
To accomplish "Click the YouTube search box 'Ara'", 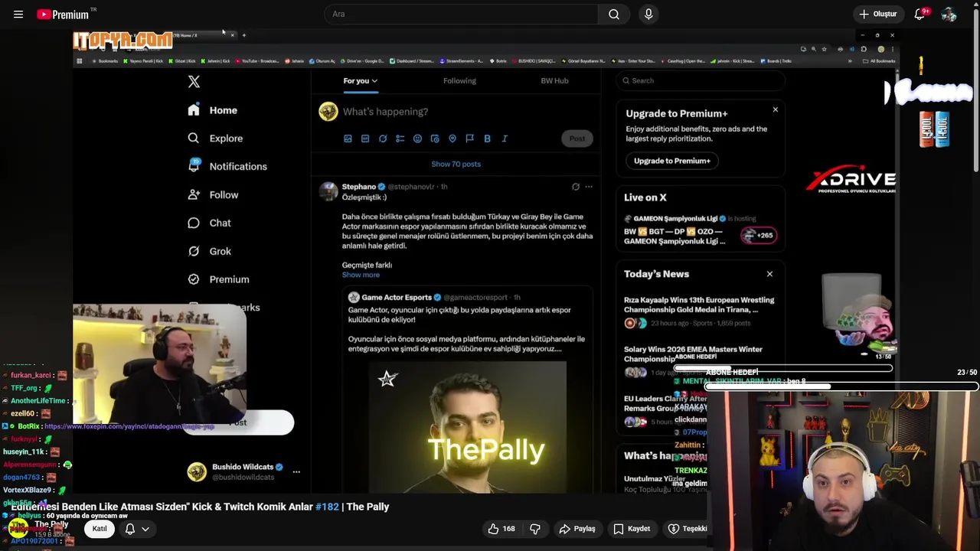I will [x=462, y=14].
